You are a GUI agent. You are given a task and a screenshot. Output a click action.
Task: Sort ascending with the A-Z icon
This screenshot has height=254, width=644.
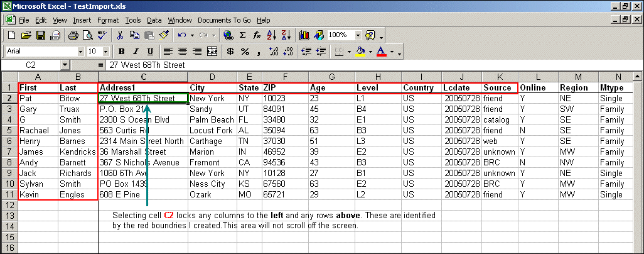272,35
